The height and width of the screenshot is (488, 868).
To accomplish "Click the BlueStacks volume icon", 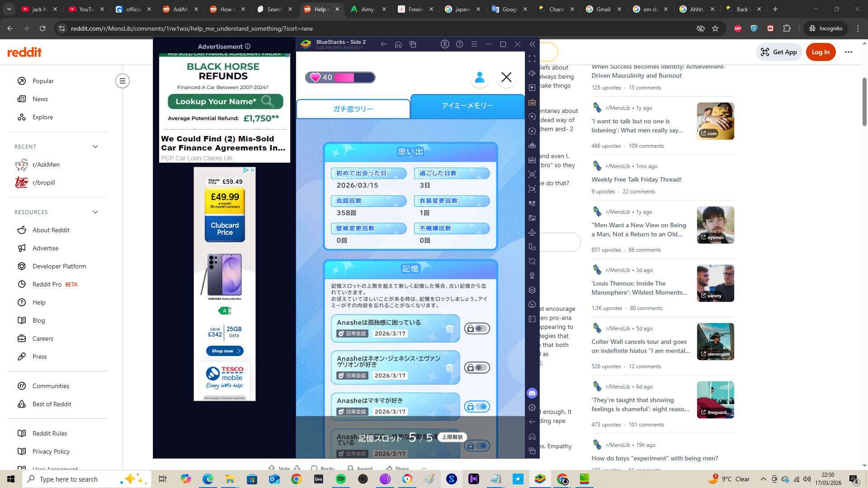I will tap(532, 73).
